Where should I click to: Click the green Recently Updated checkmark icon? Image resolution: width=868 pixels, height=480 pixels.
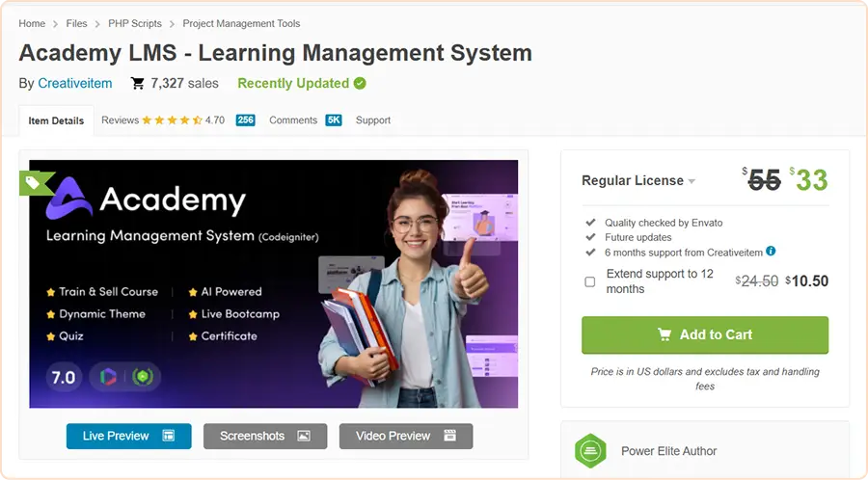pos(360,84)
